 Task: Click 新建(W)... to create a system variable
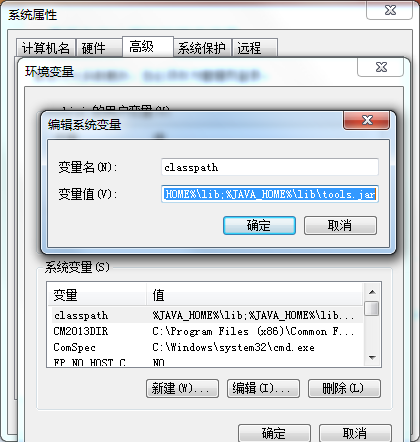[x=182, y=388]
